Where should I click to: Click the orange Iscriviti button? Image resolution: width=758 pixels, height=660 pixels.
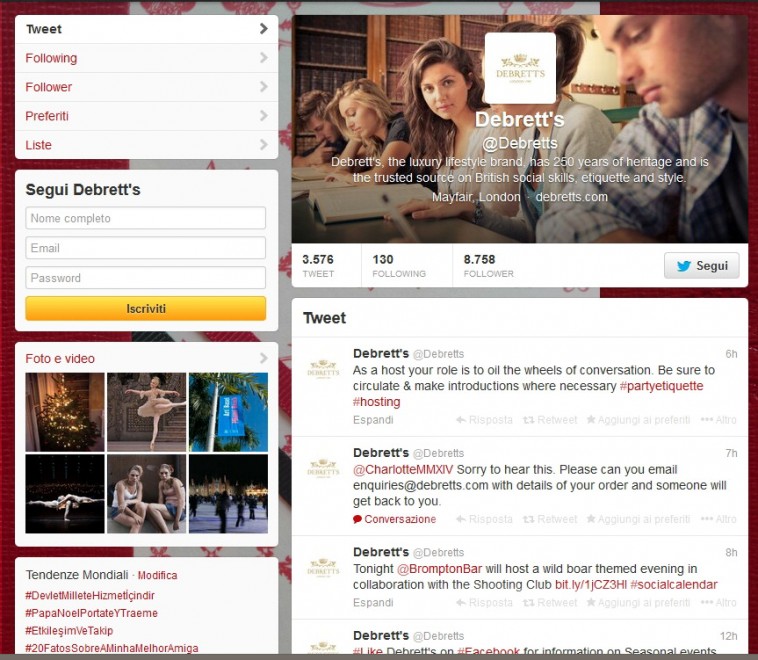tap(146, 308)
